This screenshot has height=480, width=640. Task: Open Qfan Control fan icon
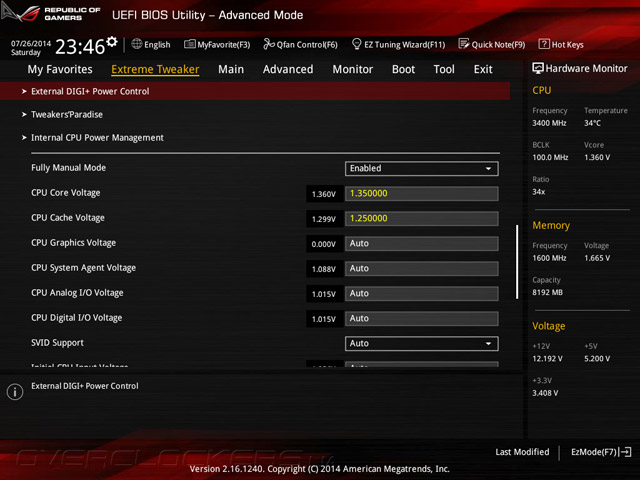(x=269, y=44)
